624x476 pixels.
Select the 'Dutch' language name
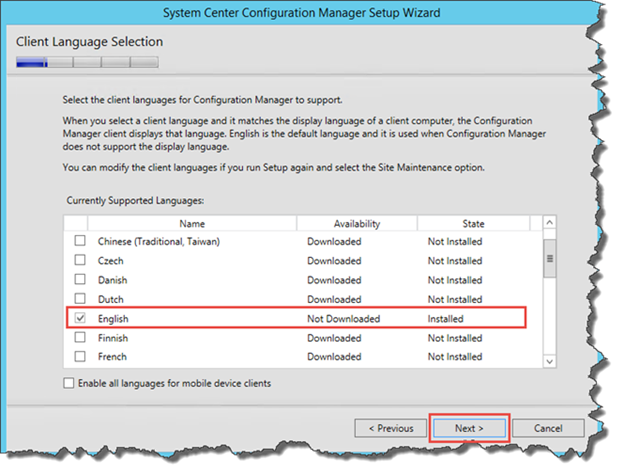111,299
